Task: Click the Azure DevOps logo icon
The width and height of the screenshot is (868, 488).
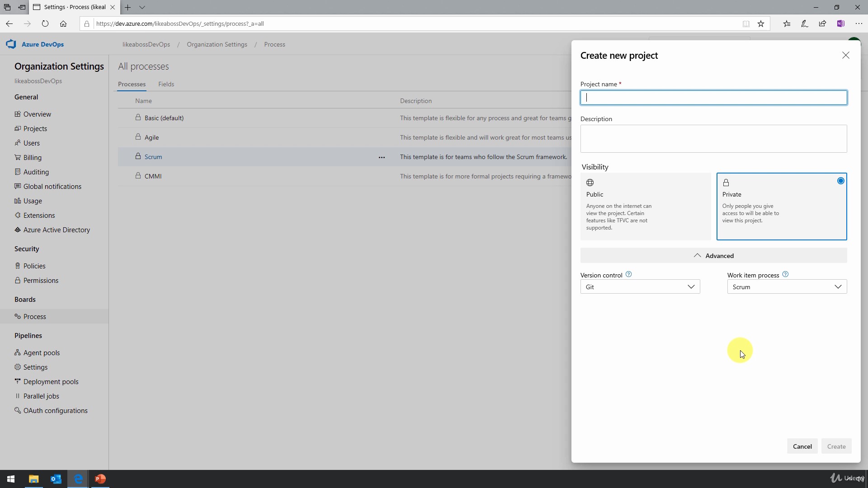Action: 11,44
